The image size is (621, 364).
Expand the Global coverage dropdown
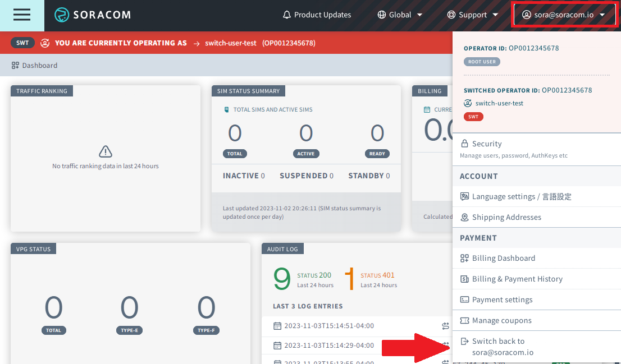tap(400, 15)
